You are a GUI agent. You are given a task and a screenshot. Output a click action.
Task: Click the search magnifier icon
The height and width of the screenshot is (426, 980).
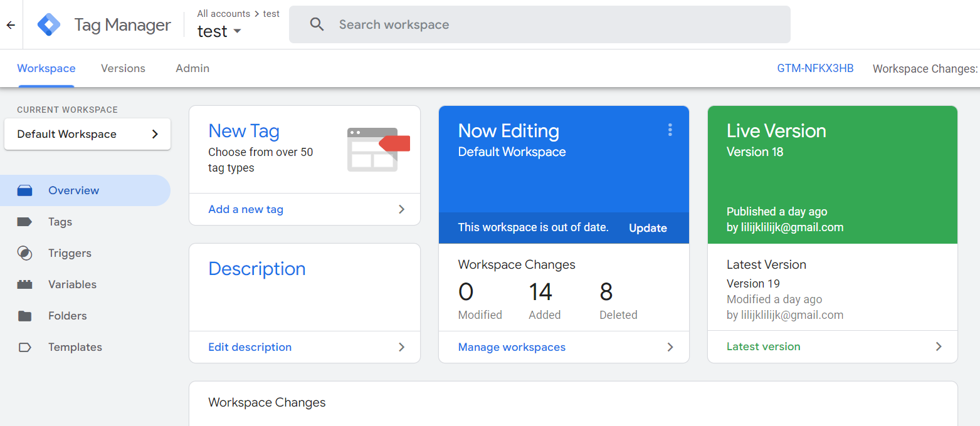pos(317,24)
